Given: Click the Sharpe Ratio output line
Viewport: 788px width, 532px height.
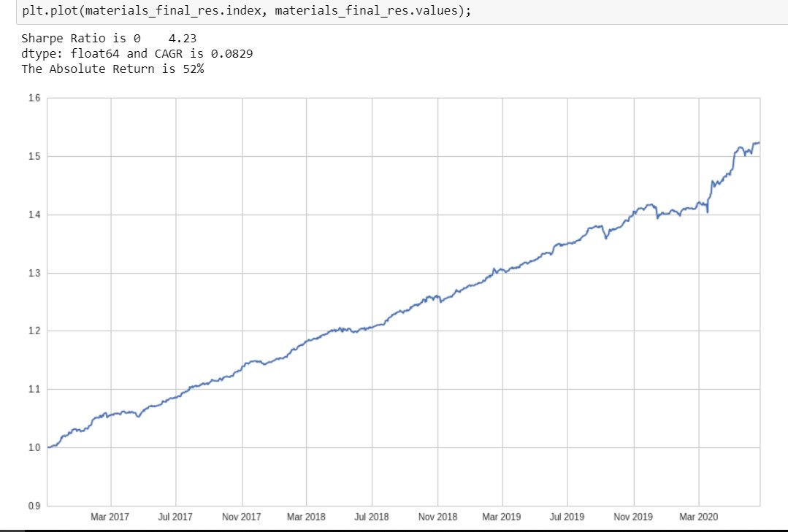Looking at the screenshot, I should tap(110, 37).
